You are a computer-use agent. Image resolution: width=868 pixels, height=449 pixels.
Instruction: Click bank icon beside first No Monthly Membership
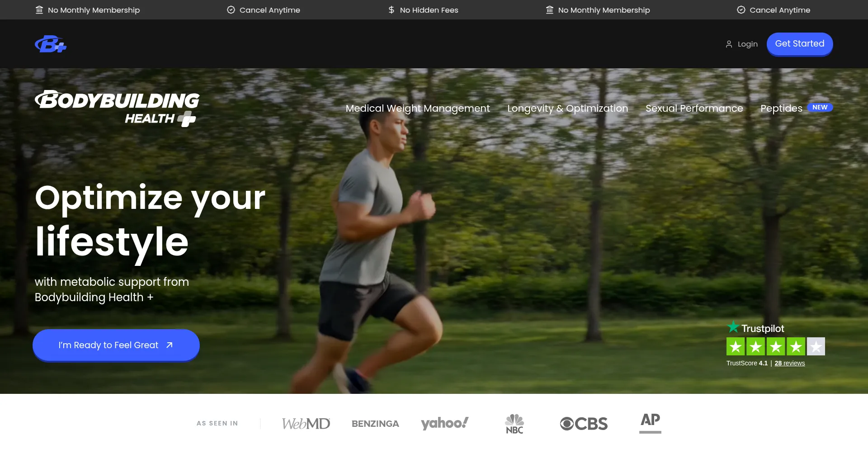(x=39, y=10)
